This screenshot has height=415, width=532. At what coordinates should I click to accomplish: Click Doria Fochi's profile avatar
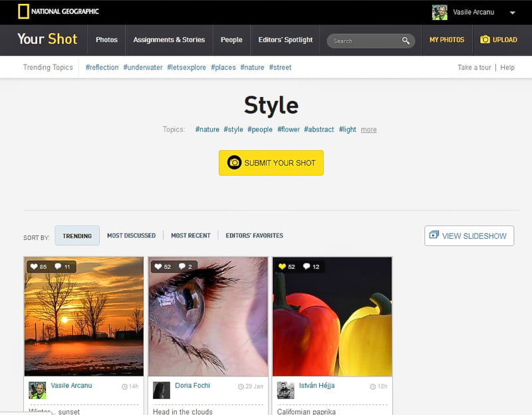coord(161,390)
